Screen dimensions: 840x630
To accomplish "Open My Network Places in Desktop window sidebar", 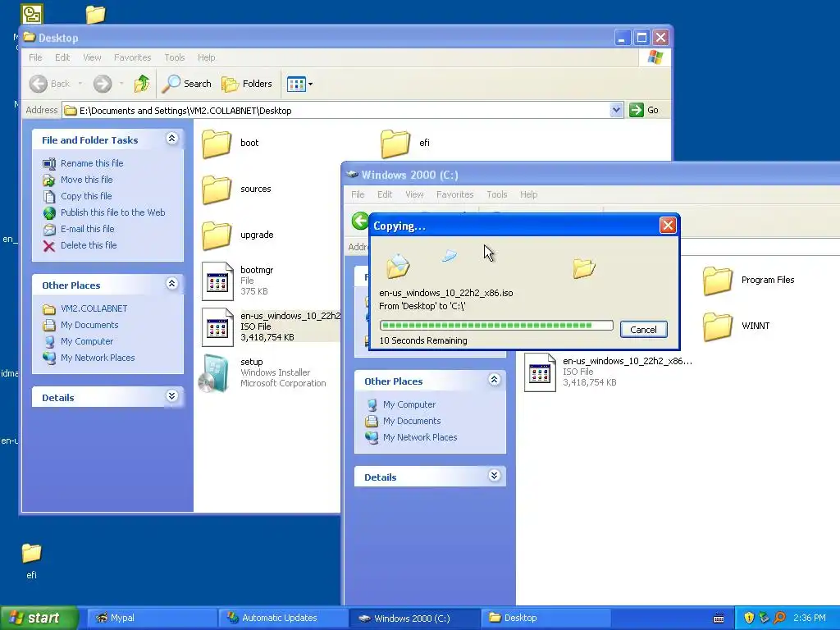I will click(98, 358).
